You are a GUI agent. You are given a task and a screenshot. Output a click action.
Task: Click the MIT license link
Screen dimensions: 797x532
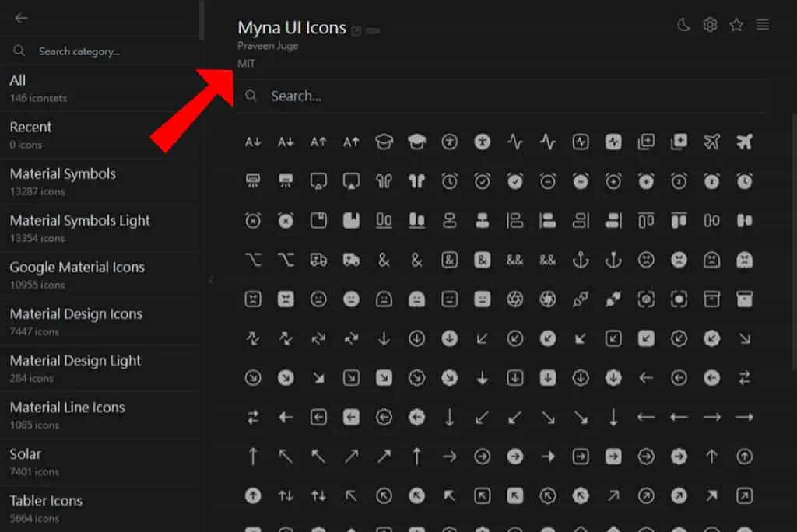point(247,64)
